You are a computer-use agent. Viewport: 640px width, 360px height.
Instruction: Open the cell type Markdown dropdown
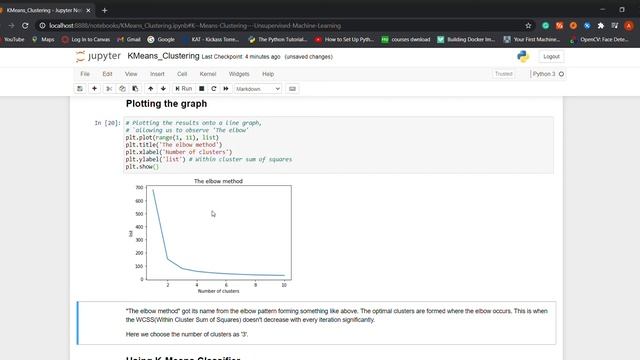[258, 89]
